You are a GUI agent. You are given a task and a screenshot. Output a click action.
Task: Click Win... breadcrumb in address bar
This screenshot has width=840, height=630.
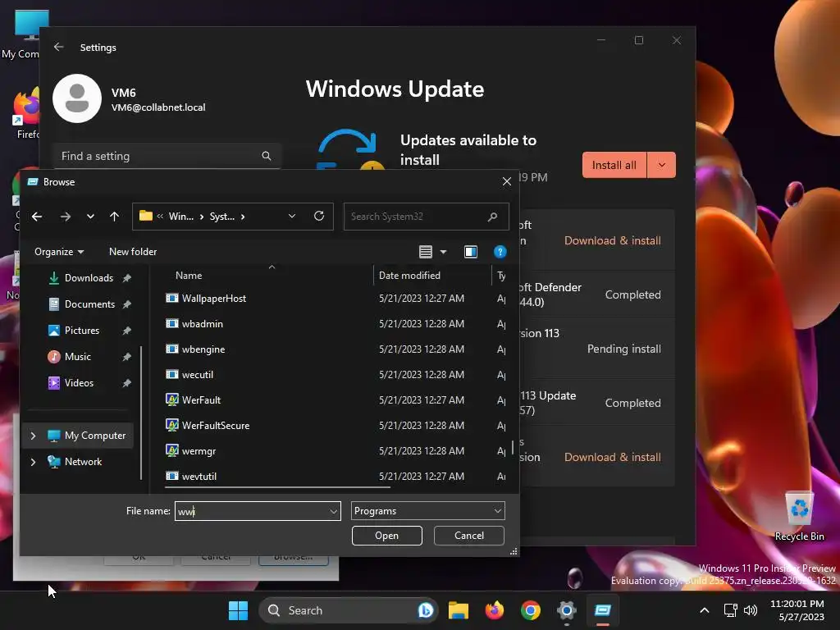[x=181, y=217]
